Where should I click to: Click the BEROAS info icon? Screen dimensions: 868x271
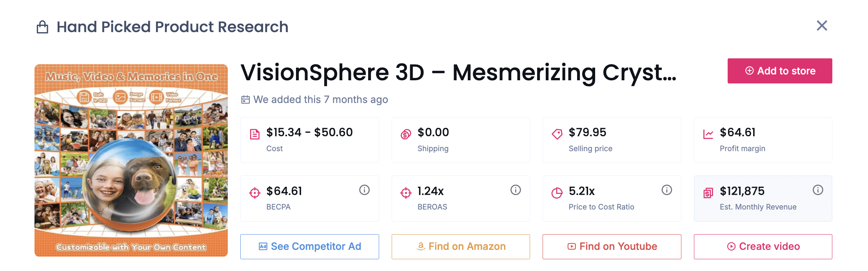tap(516, 190)
